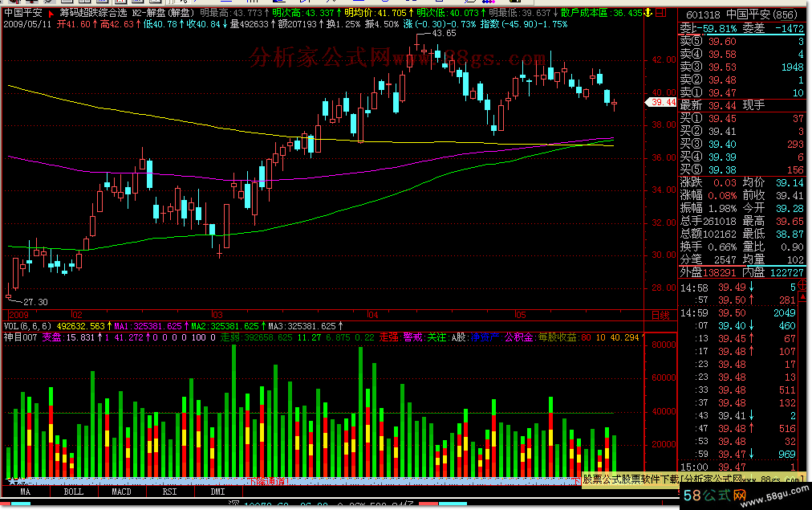Click the N2-解盘(解盘) label
This screenshot has height=510, width=812.
(164, 13)
